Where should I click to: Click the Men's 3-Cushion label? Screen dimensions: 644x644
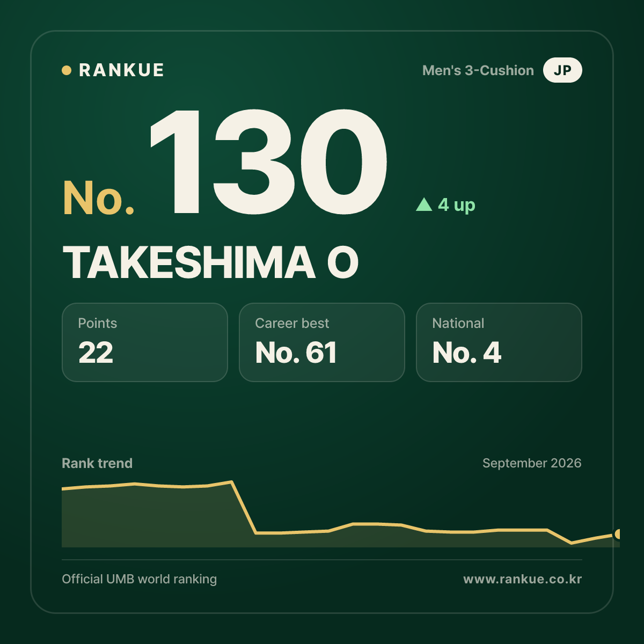pyautogui.click(x=478, y=70)
